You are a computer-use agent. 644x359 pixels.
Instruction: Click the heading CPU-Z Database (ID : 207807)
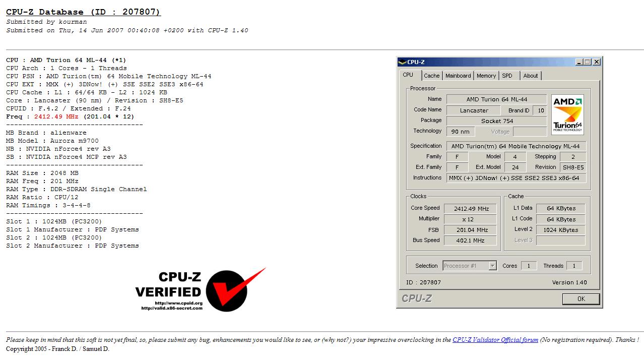pyautogui.click(x=83, y=12)
